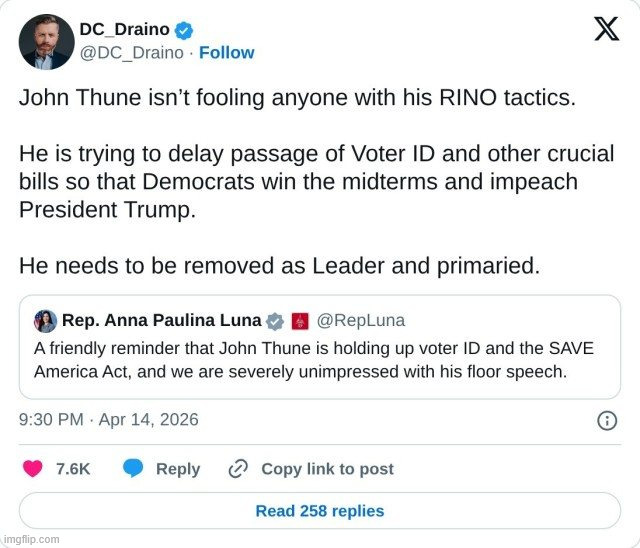Click the @DC_Draino handle
The width and height of the screenshot is (640, 548).
(131, 52)
